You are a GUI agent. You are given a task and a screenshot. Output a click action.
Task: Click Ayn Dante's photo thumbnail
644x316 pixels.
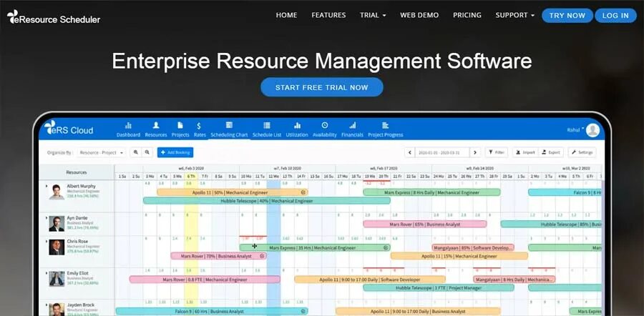(x=57, y=224)
